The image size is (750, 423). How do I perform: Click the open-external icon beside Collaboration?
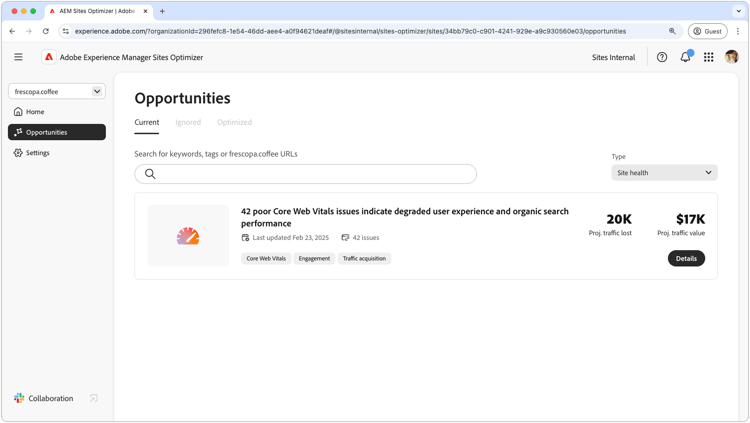point(94,398)
